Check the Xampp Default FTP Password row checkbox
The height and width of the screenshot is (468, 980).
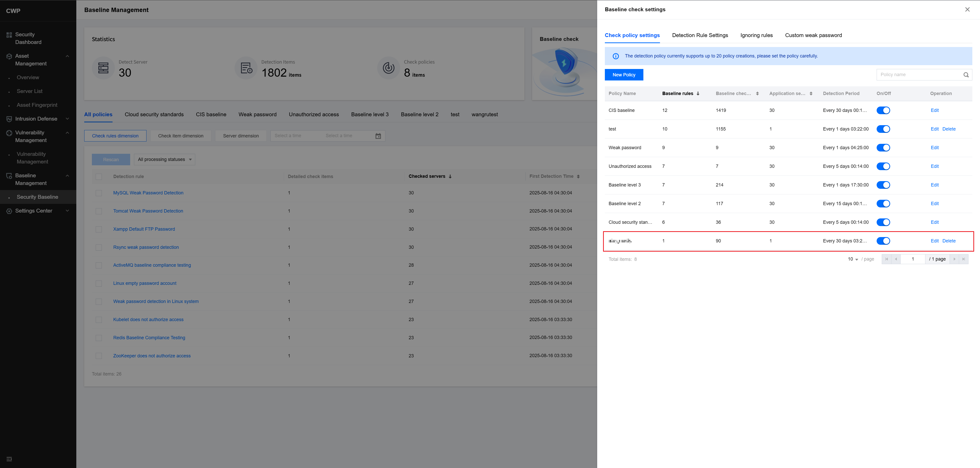click(x=99, y=229)
